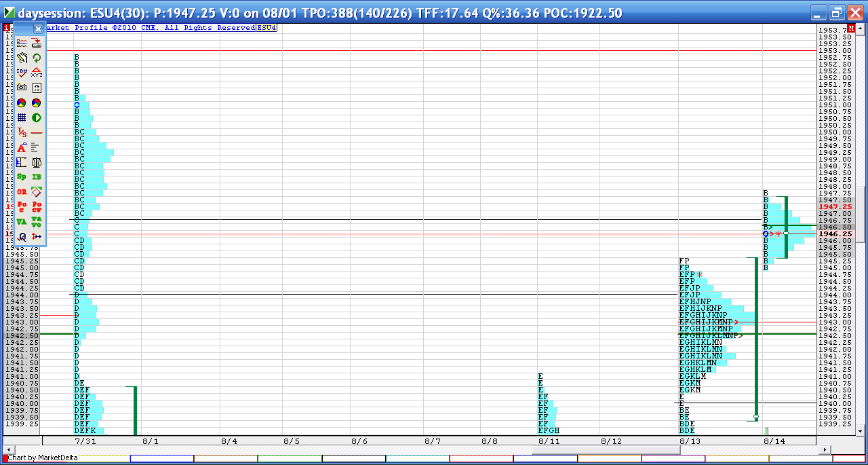Click the XYZ symbol icon
This screenshot has height=465, width=868.
click(37, 73)
